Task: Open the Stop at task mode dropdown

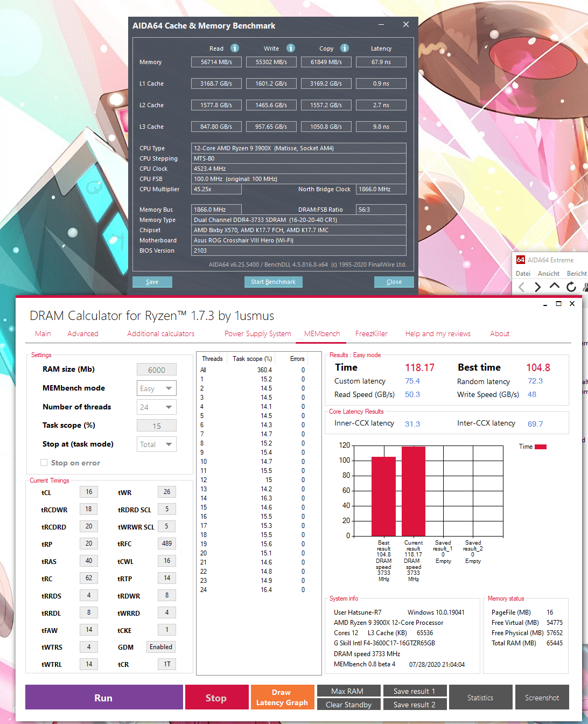Action: point(157,444)
